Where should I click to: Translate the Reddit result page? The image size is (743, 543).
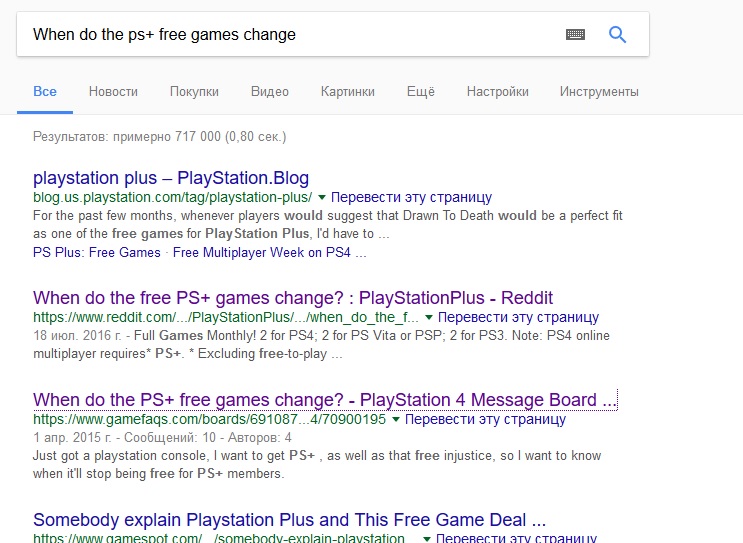(x=518, y=317)
